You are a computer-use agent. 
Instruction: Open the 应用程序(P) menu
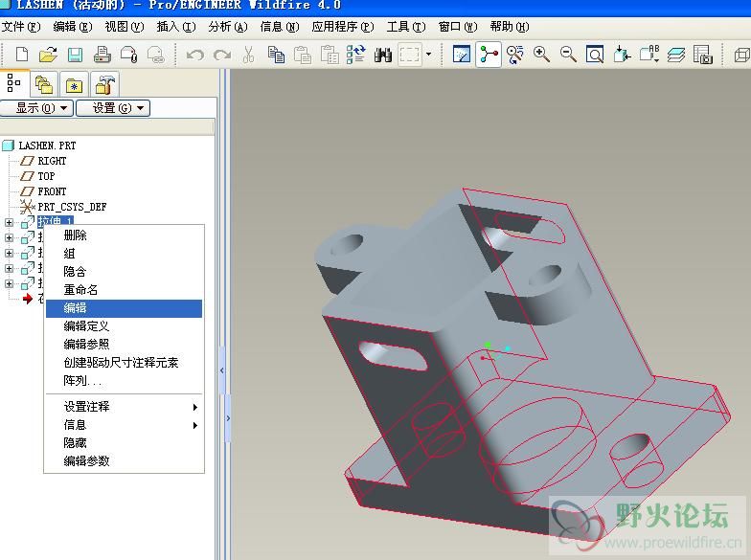pos(343,27)
